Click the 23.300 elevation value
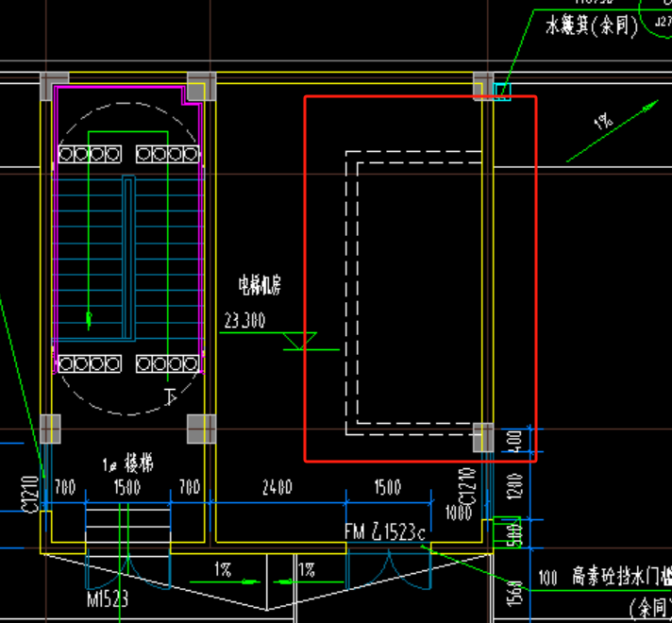672x623 pixels. 244,321
